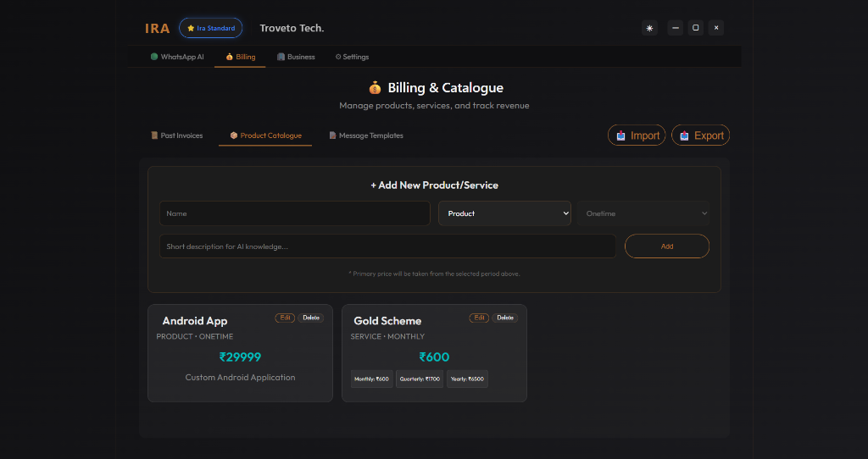Show the Past Invoices sub-tab

(x=176, y=135)
